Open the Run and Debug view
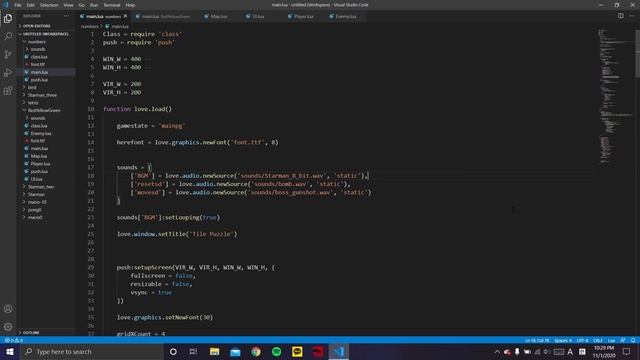640x360 pixels. [8, 73]
